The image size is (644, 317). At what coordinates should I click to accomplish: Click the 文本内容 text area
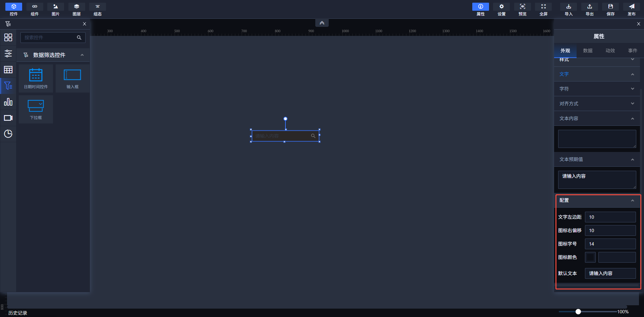point(597,139)
